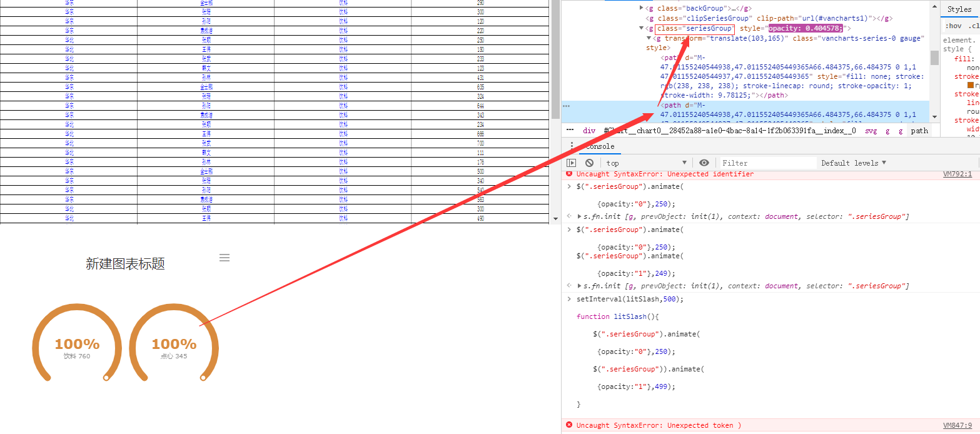Switch to the Styles tab
980x434 pixels.
[959, 9]
